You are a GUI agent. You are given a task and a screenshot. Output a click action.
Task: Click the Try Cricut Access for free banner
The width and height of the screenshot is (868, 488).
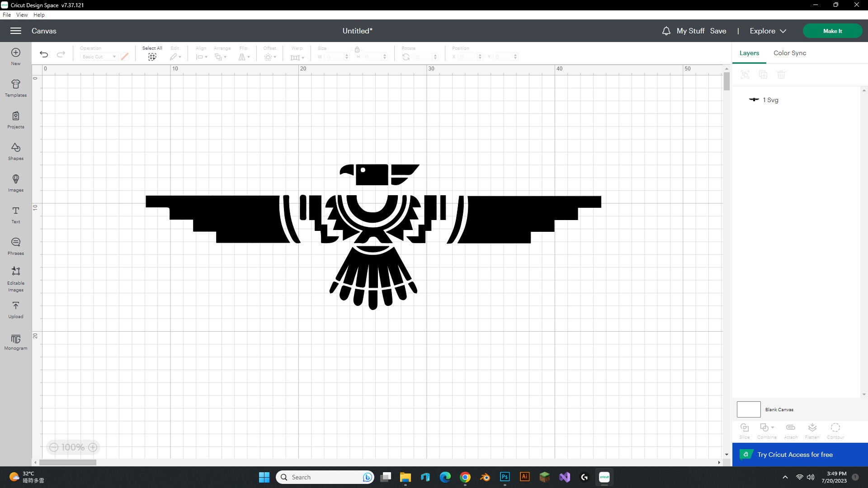tap(796, 455)
